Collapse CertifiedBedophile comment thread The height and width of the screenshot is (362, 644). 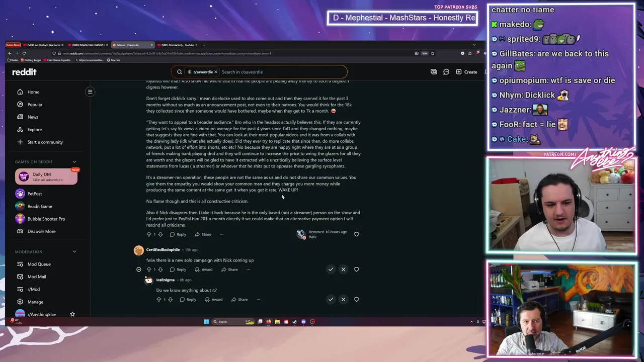pos(139,269)
